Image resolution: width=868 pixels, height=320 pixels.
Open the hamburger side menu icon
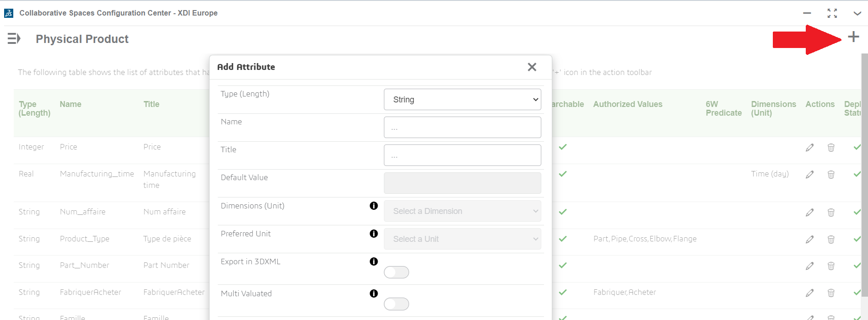pos(14,39)
